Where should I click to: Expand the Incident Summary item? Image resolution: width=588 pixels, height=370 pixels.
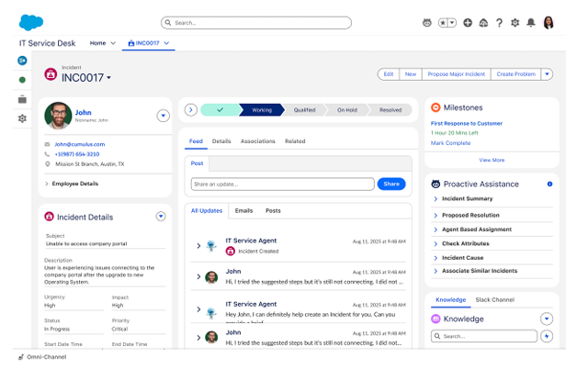(x=467, y=198)
